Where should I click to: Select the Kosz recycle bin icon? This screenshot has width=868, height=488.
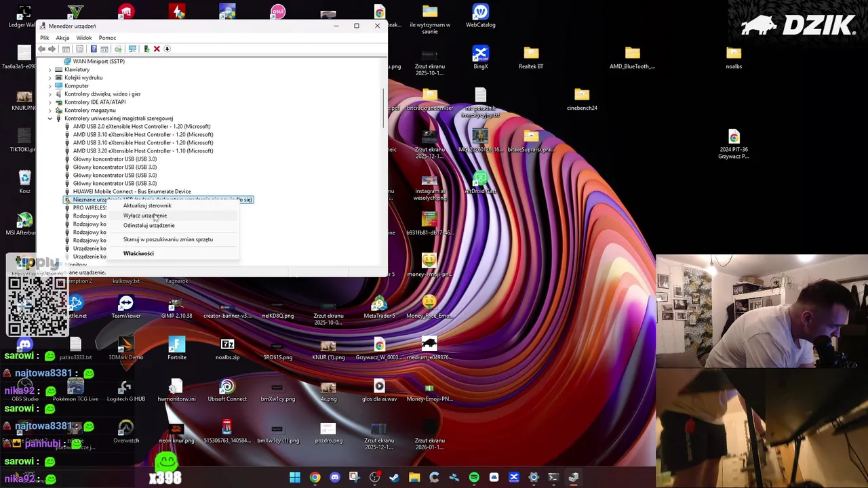(24, 182)
